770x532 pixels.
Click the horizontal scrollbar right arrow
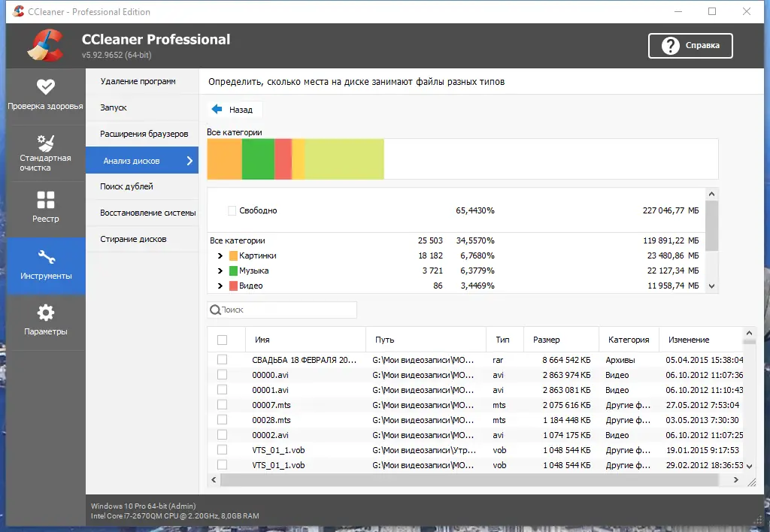click(735, 480)
